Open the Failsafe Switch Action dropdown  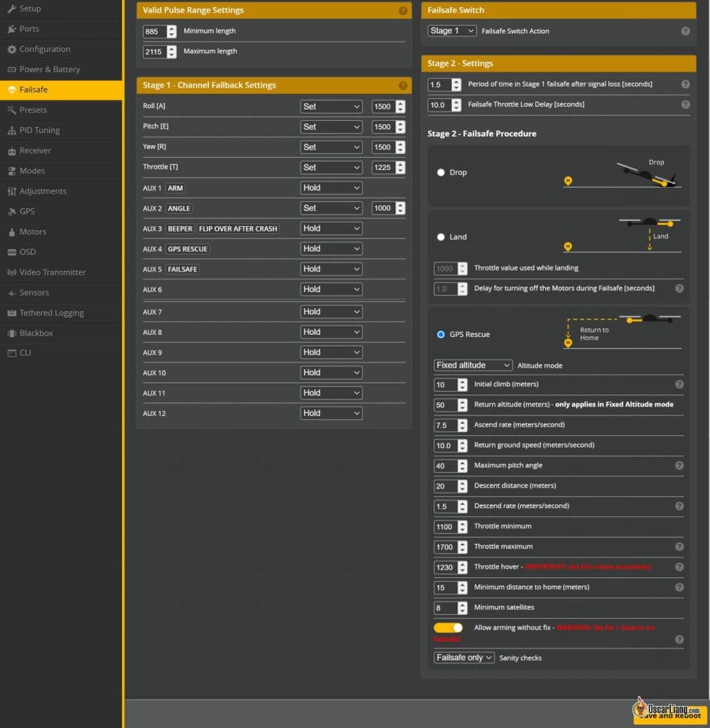click(x=452, y=31)
